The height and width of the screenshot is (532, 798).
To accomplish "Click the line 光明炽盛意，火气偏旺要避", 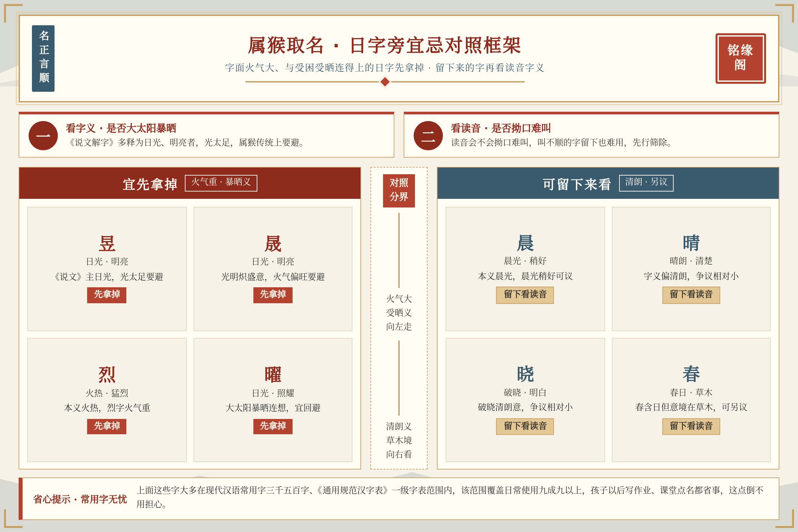I will tap(273, 277).
